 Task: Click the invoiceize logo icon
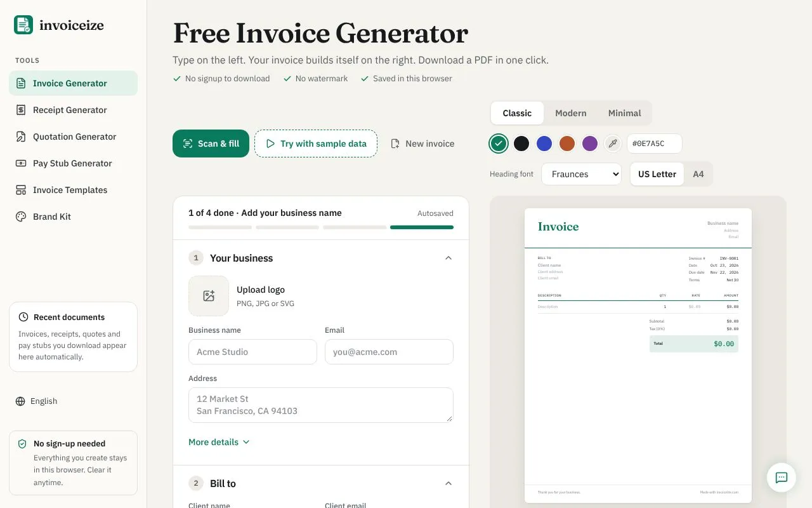[x=23, y=25]
